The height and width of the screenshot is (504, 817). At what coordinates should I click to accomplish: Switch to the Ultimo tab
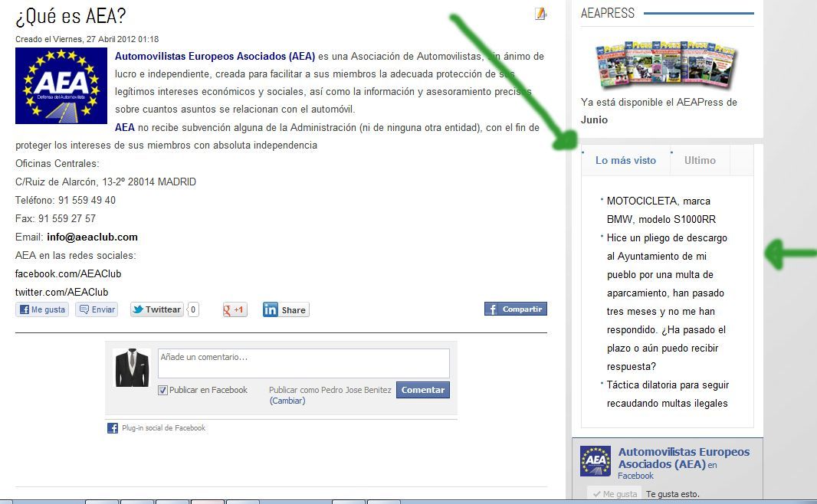point(700,160)
